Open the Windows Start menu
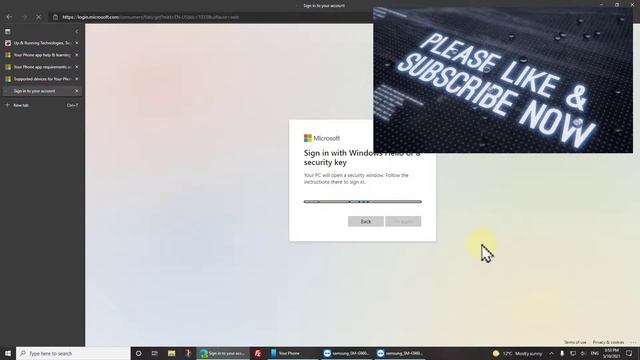This screenshot has height=360, width=640. pyautogui.click(x=8, y=353)
